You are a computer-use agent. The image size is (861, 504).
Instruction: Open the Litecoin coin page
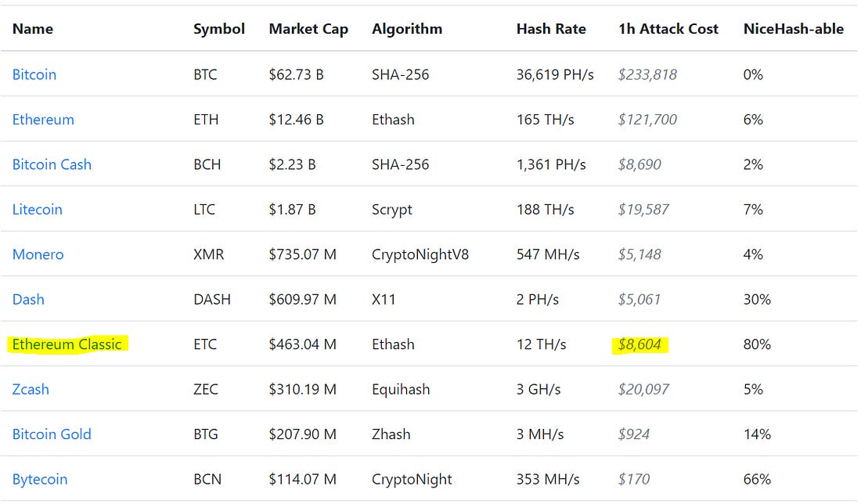pos(37,210)
